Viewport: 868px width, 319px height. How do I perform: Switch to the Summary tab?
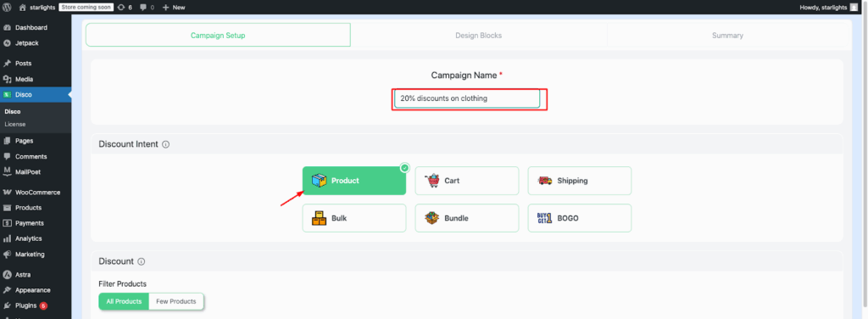[727, 35]
